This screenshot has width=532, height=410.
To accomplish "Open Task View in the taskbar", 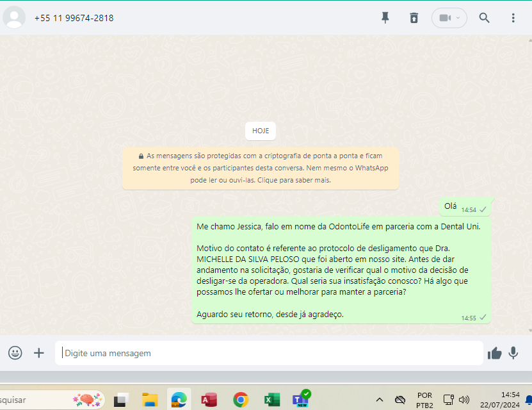I will point(121,400).
